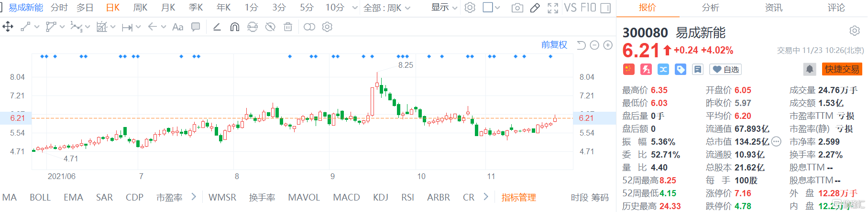Expand polygon shape tool options arrow

(62, 27)
